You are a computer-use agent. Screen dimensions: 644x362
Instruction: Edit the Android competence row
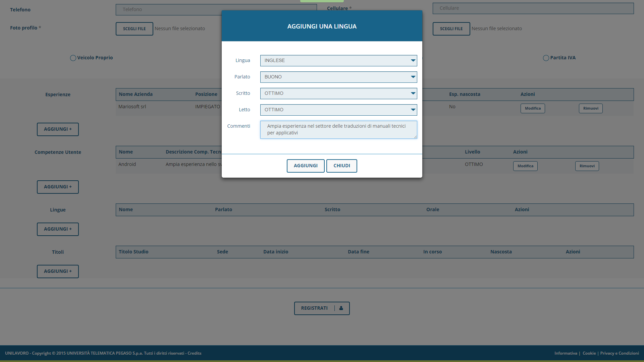(525, 166)
